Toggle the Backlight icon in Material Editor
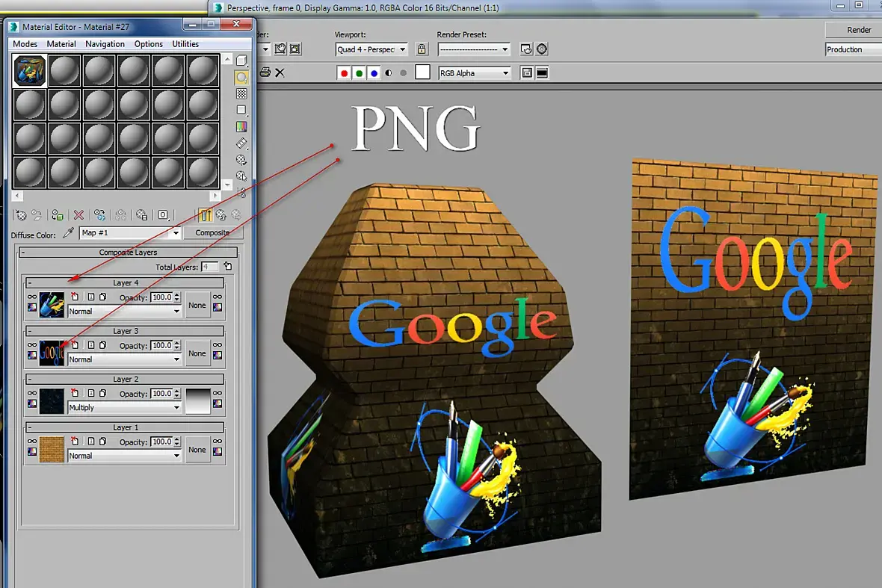 (241, 78)
